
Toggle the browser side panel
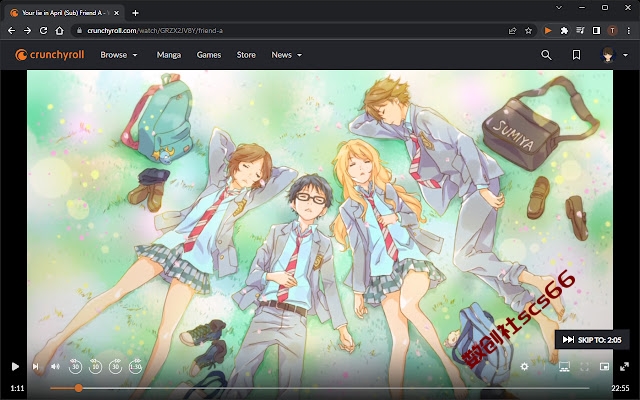pyautogui.click(x=596, y=31)
